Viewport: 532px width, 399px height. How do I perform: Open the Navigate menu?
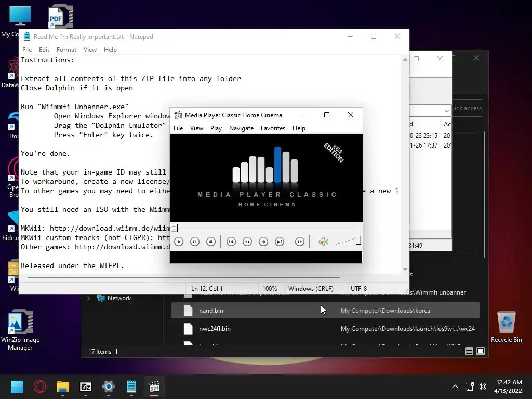pyautogui.click(x=241, y=128)
